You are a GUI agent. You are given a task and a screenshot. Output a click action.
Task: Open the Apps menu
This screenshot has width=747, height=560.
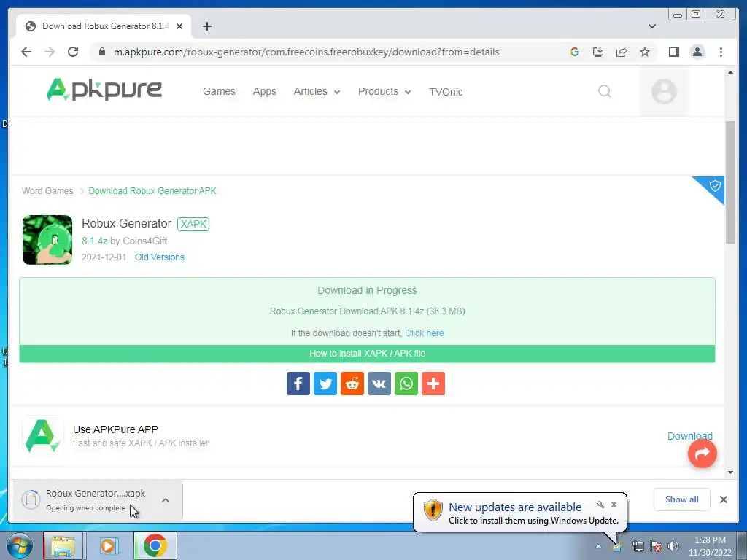(264, 91)
